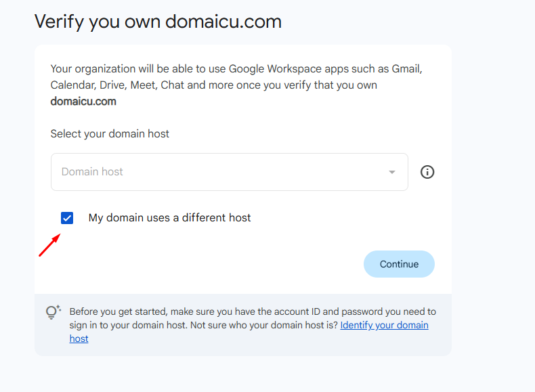The image size is (535, 392).
Task: Click the 'Select your domain host' label
Action: pos(110,134)
